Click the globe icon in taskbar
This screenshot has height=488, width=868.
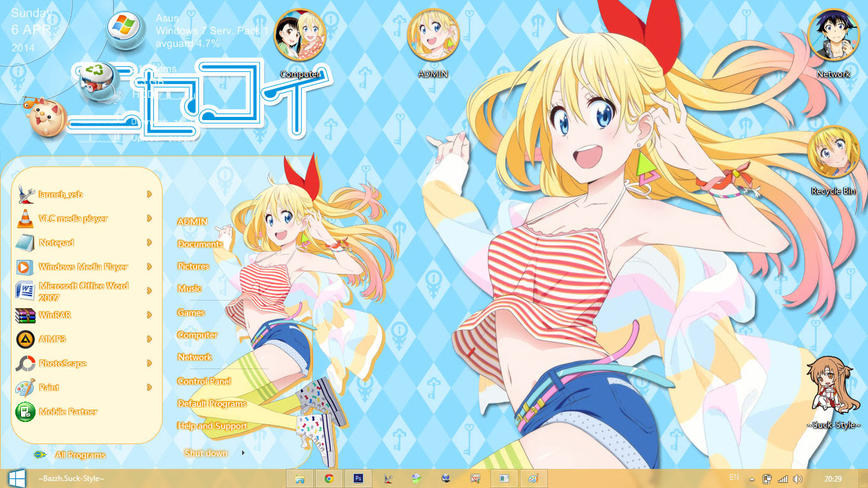(445, 478)
